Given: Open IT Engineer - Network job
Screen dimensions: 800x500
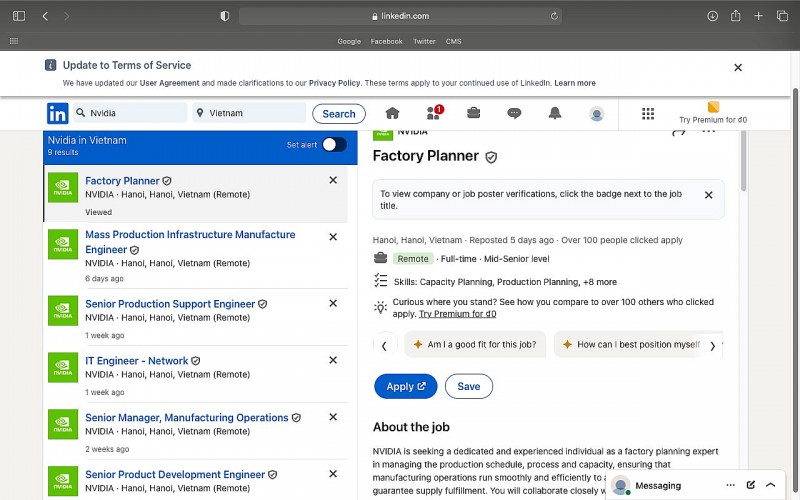Looking at the screenshot, I should 136,361.
